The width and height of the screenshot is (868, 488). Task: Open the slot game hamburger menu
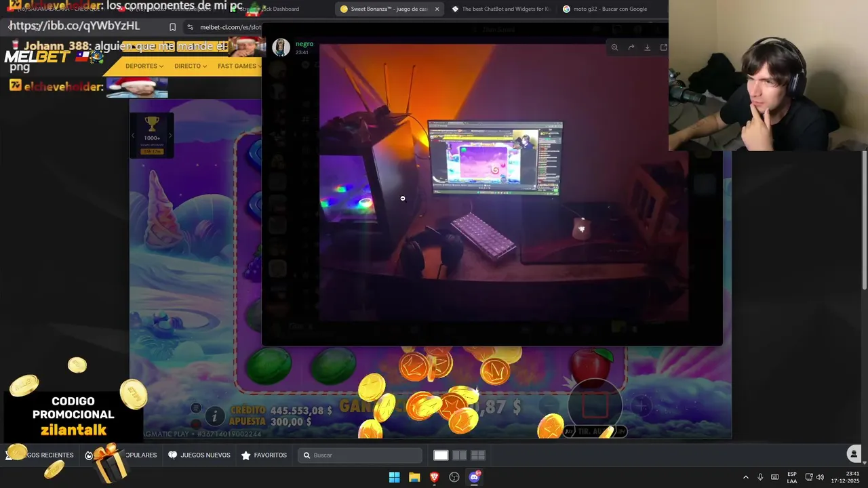[x=196, y=407]
